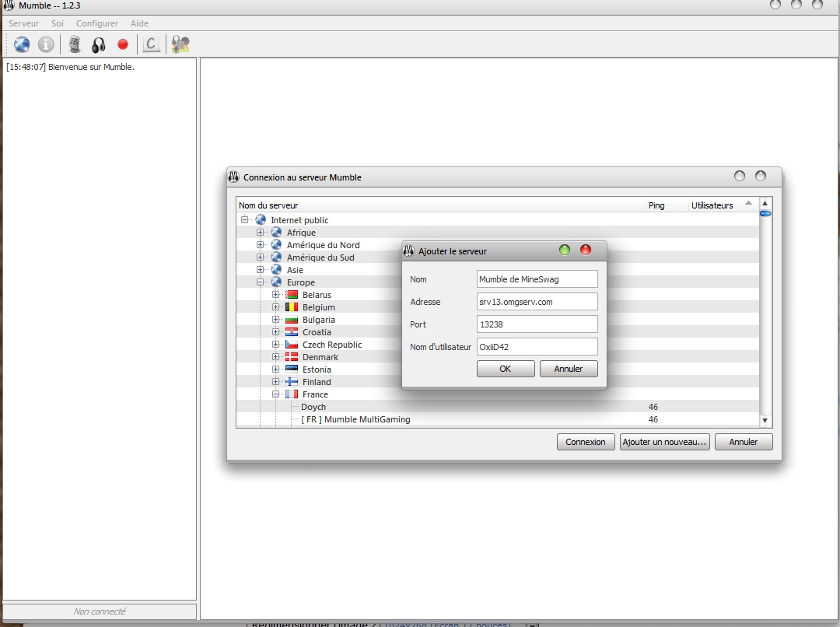The image size is (840, 627).
Task: Focus the Port input field
Action: [x=537, y=324]
